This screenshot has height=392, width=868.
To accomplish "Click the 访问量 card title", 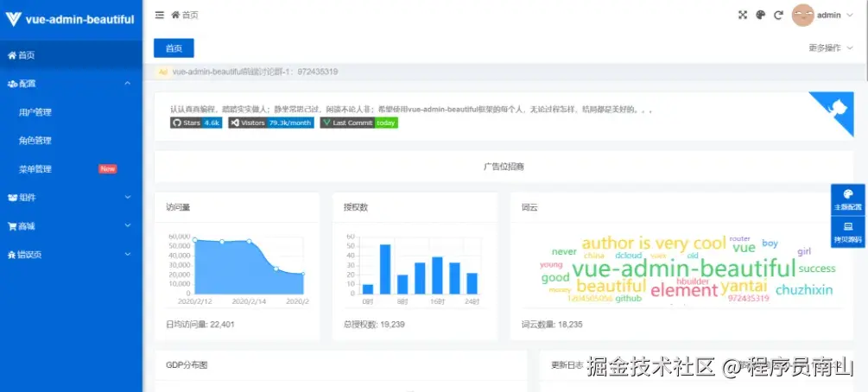I will tap(178, 207).
